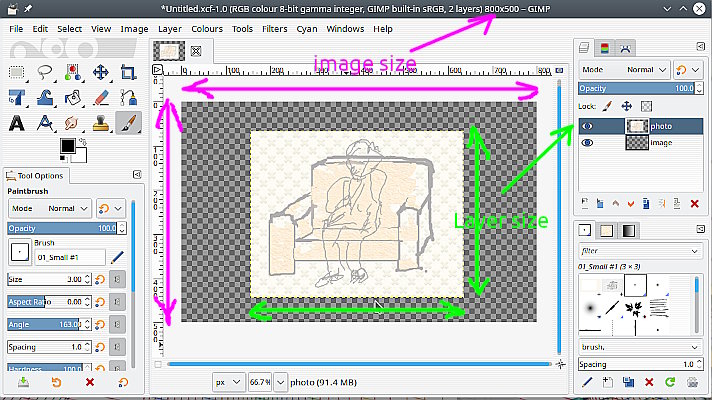Open the Filters menu
Image resolution: width=712 pixels, height=400 pixels.
(x=275, y=29)
